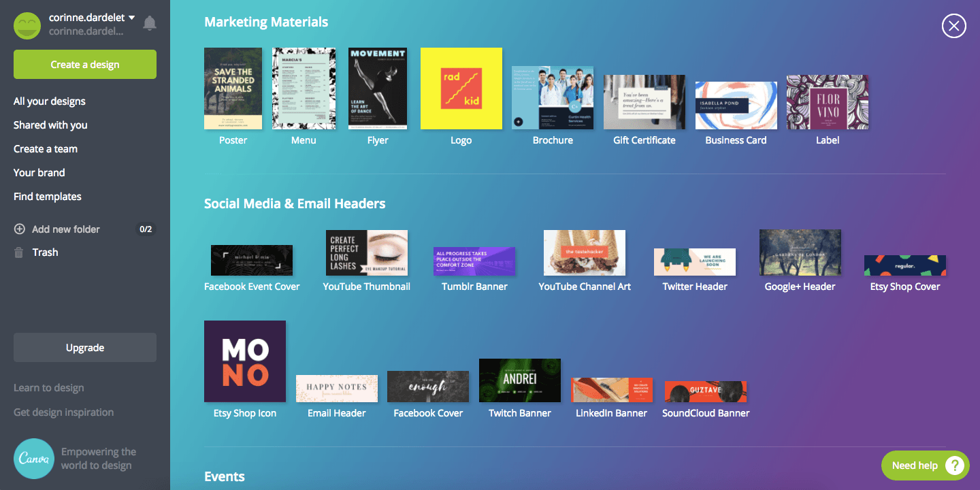Viewport: 980px width, 490px height.
Task: Click the Create a design button
Action: 84,64
